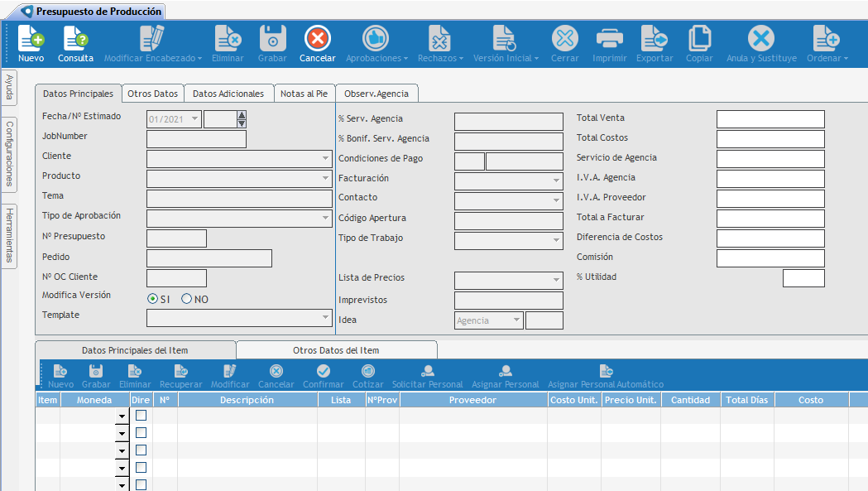Open the Notas al Pie tab
This screenshot has height=491, width=868.
click(x=304, y=94)
